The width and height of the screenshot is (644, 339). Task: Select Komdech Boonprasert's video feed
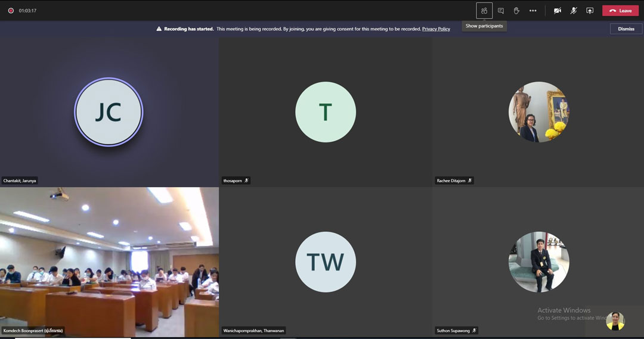109,262
